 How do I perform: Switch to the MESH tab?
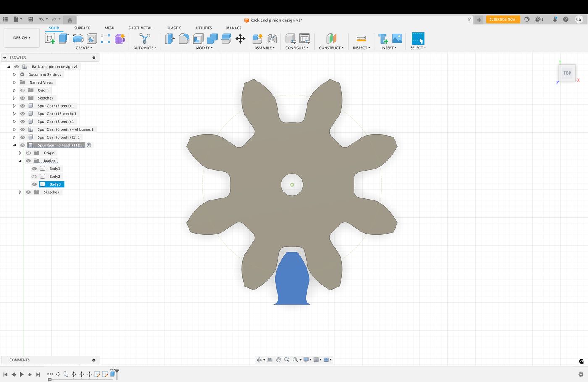109,28
